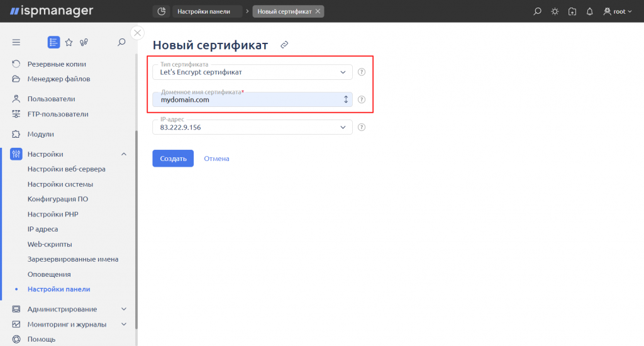The height and width of the screenshot is (346, 644).
Task: Toggle light/dark theme sun icon
Action: tap(555, 11)
